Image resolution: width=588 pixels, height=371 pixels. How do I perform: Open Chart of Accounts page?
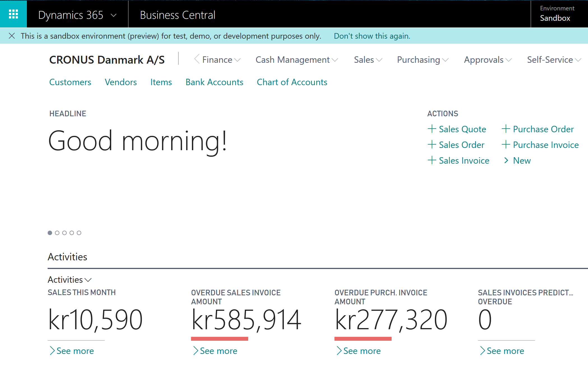[x=292, y=82]
